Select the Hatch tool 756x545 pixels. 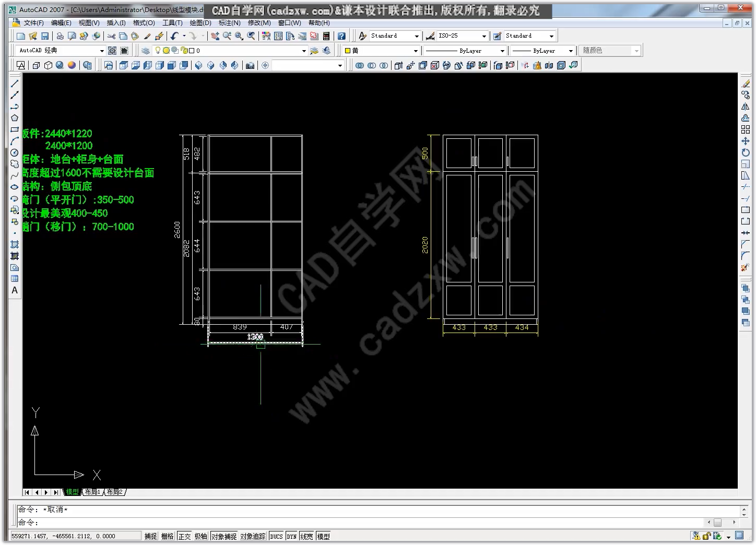point(15,244)
